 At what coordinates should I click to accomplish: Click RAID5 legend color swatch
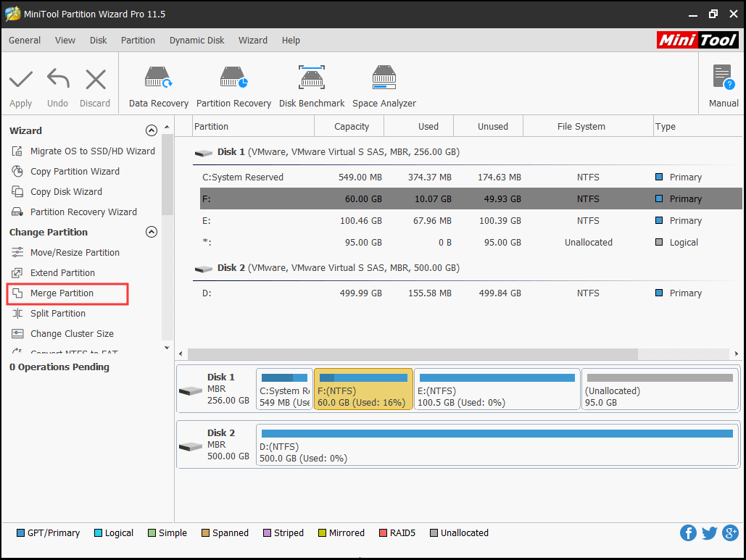click(383, 533)
